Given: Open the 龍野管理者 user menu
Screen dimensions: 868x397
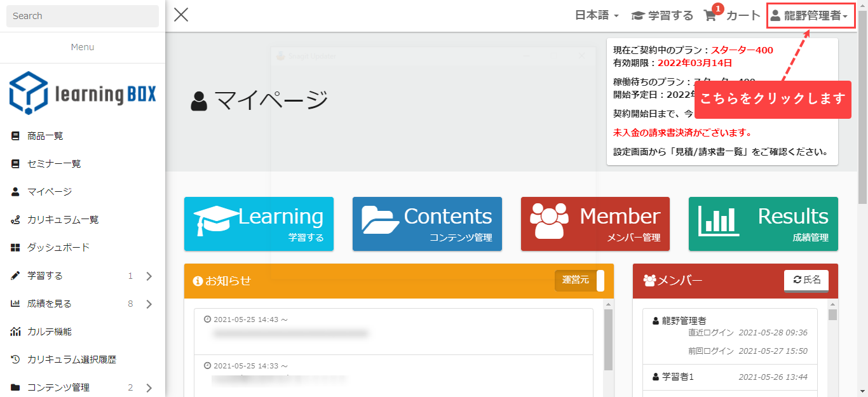Looking at the screenshot, I should [810, 16].
